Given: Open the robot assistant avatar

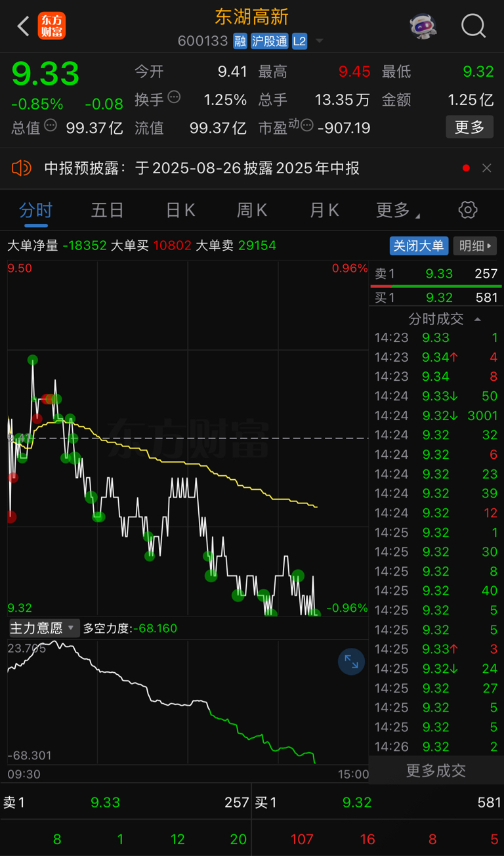Looking at the screenshot, I should click(x=424, y=26).
